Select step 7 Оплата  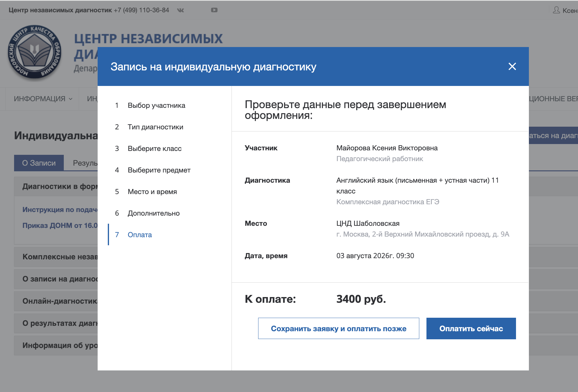pyautogui.click(x=134, y=235)
